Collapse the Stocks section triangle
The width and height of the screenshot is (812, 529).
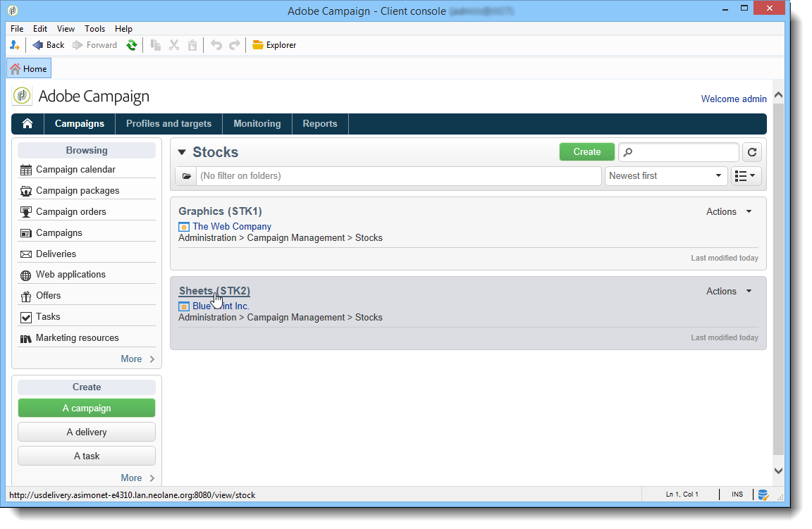(182, 152)
